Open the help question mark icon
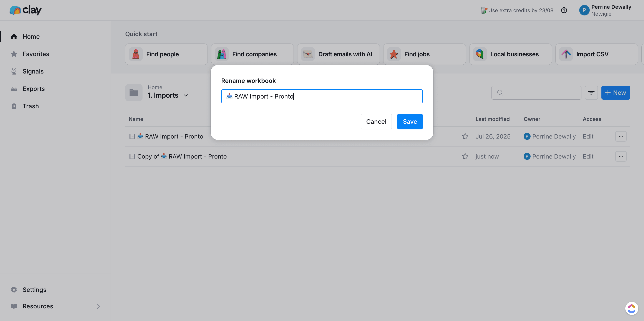This screenshot has height=321, width=644. pyautogui.click(x=564, y=10)
